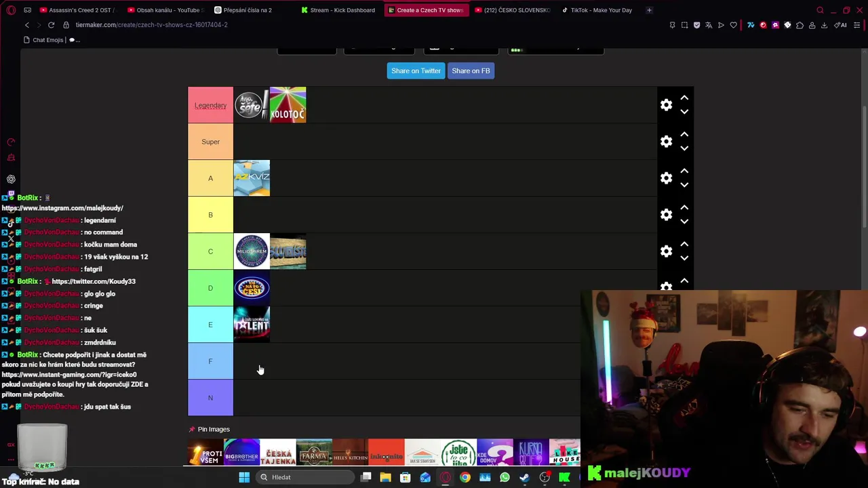Click the D tier label
The height and width of the screenshot is (488, 868).
pos(210,288)
